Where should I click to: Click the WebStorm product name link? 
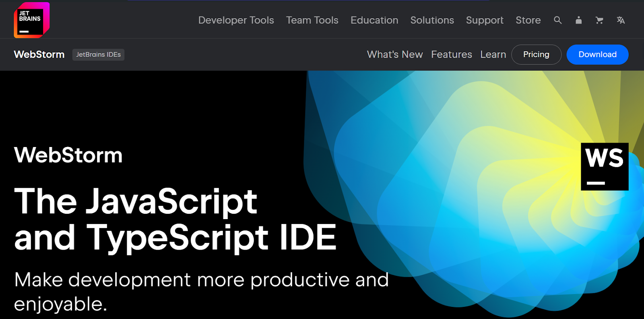[39, 54]
